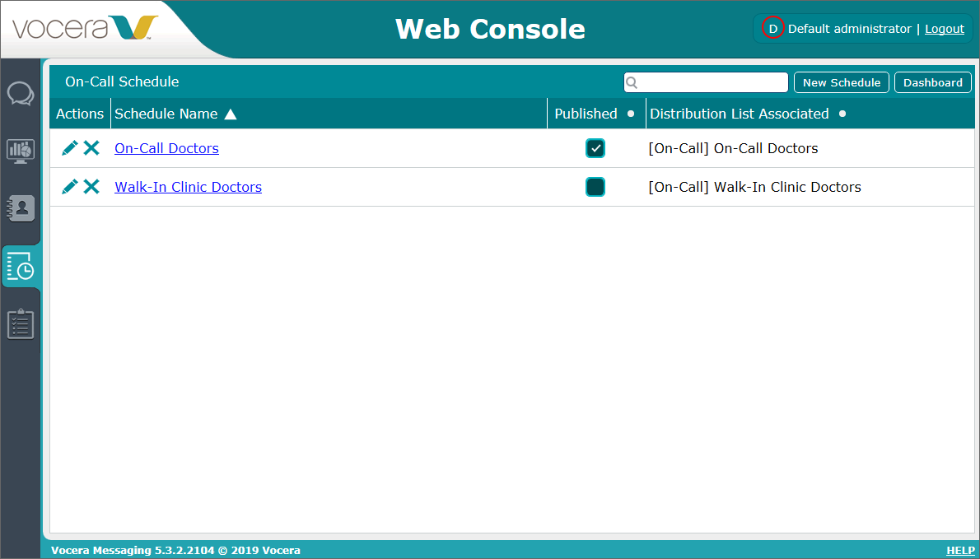The width and height of the screenshot is (980, 559).
Task: Delete the On-Call Doctors schedule
Action: click(x=91, y=148)
